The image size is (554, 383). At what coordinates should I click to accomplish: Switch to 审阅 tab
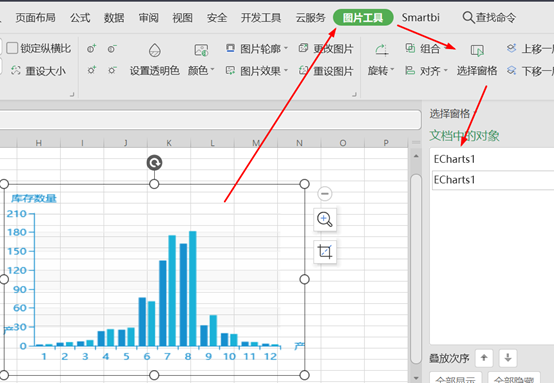[x=148, y=17]
